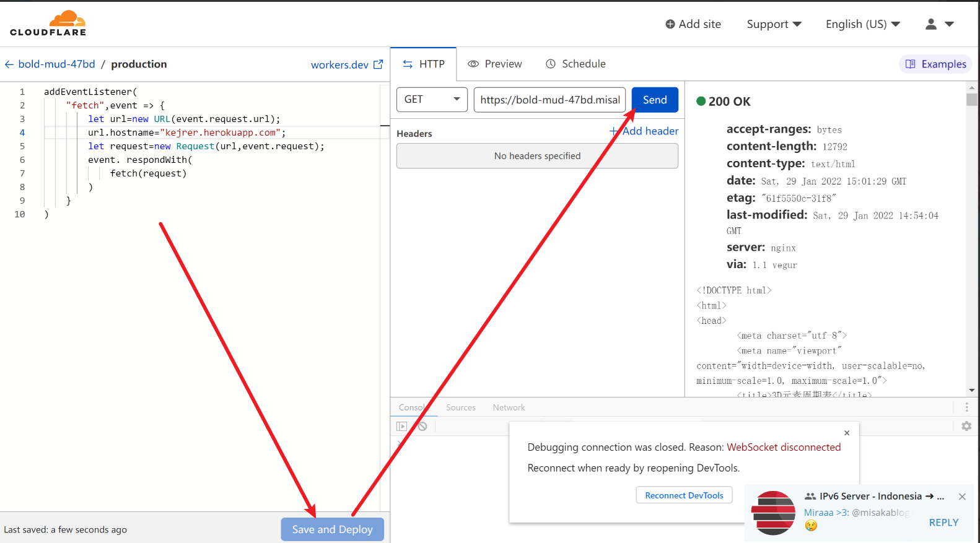980x543 pixels.
Task: Clear the console with the ban icon
Action: point(422,426)
